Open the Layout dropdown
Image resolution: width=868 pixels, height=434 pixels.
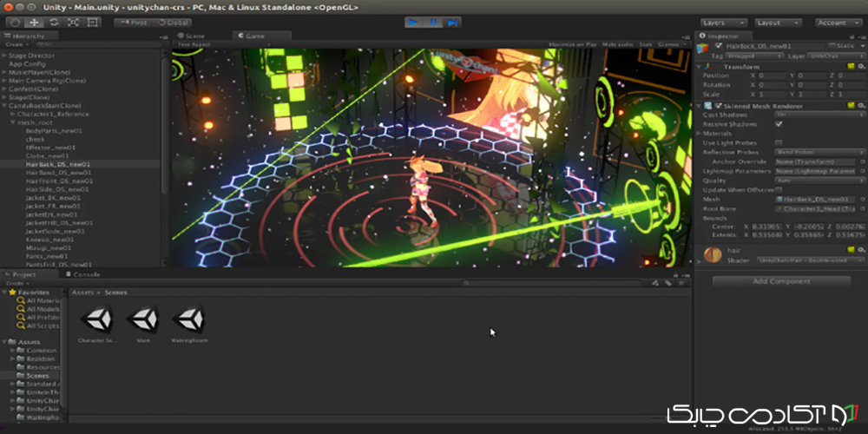[x=778, y=23]
